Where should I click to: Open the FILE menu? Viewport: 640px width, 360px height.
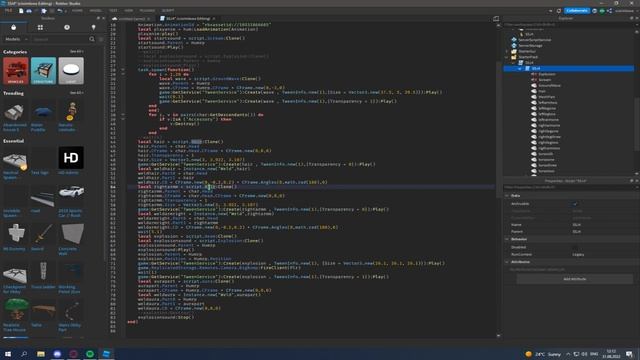coord(8,11)
